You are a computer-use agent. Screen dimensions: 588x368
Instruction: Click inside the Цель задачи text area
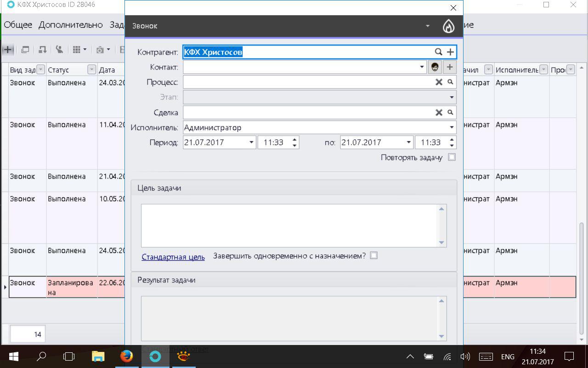click(289, 225)
